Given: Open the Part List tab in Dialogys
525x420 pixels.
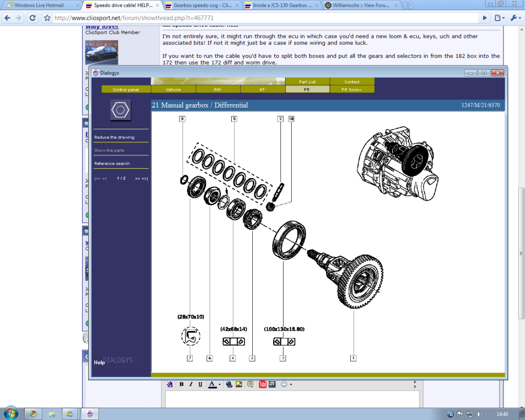Looking at the screenshot, I should (308, 82).
